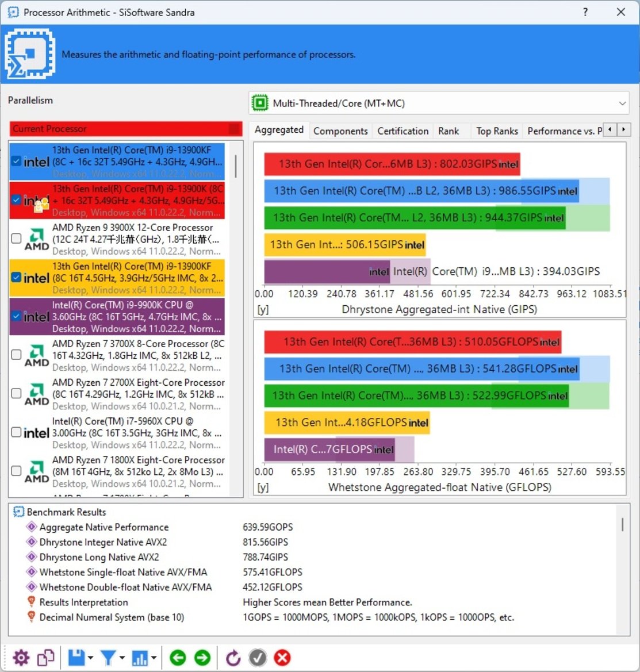The image size is (640, 672).
Task: Go back with the green left arrow
Action: pyautogui.click(x=178, y=658)
